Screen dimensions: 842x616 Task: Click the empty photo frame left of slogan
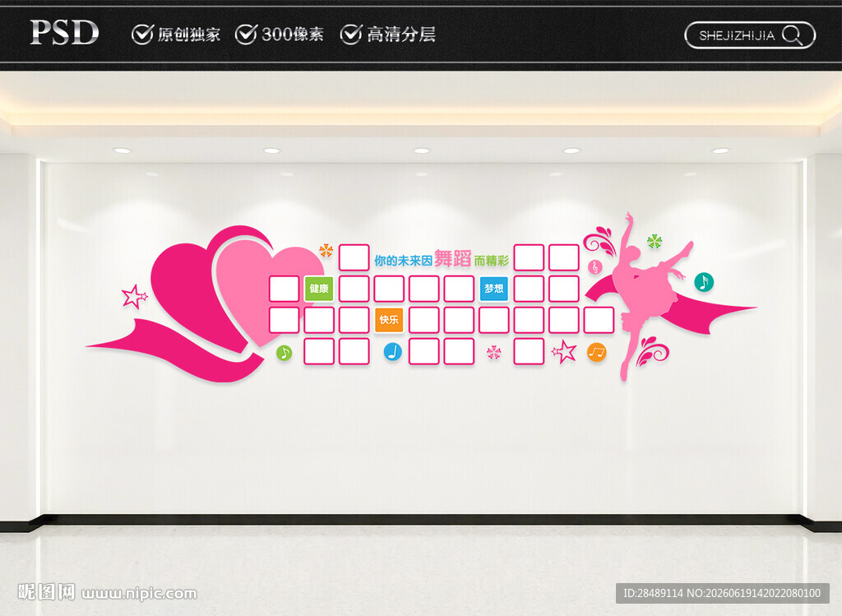coord(354,257)
